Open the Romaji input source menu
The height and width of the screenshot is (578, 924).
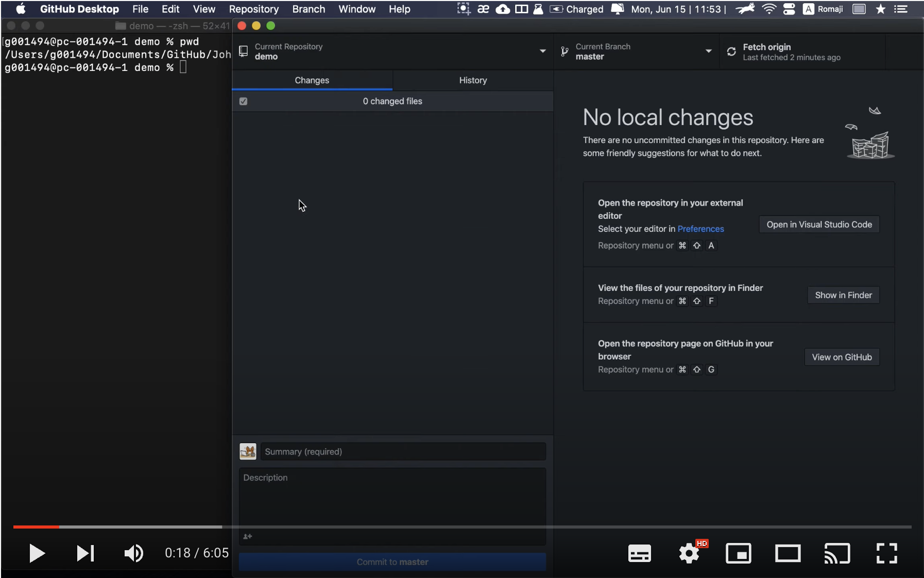[x=823, y=9]
